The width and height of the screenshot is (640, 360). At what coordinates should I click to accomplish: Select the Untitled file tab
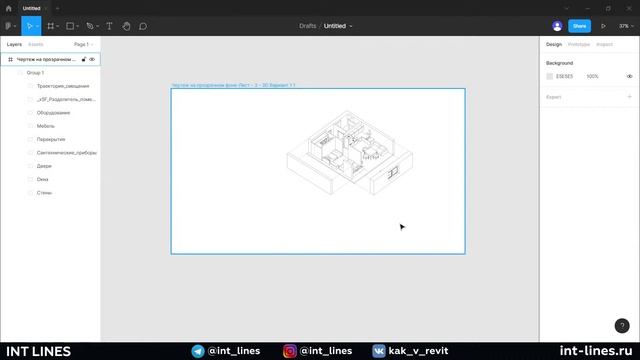click(x=31, y=8)
